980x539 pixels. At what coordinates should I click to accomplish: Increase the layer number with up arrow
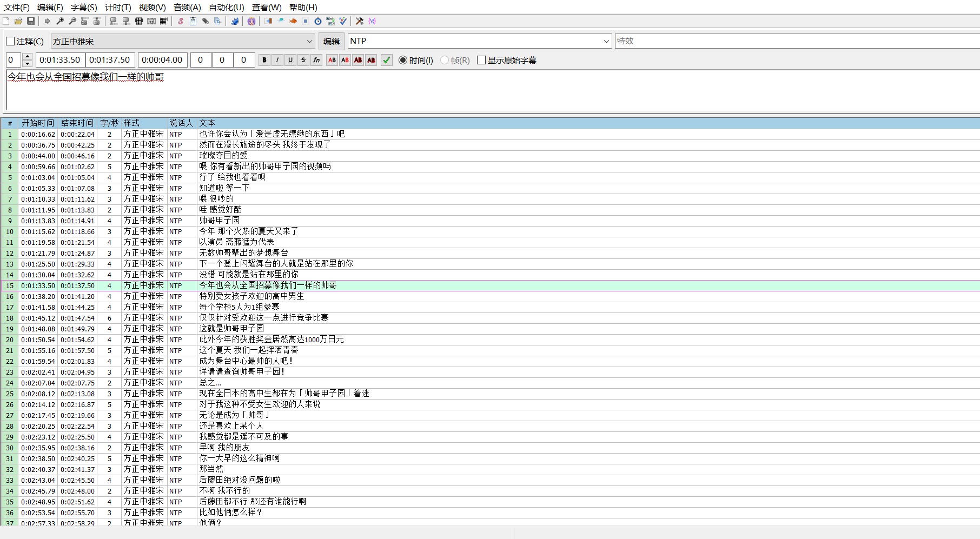28,56
